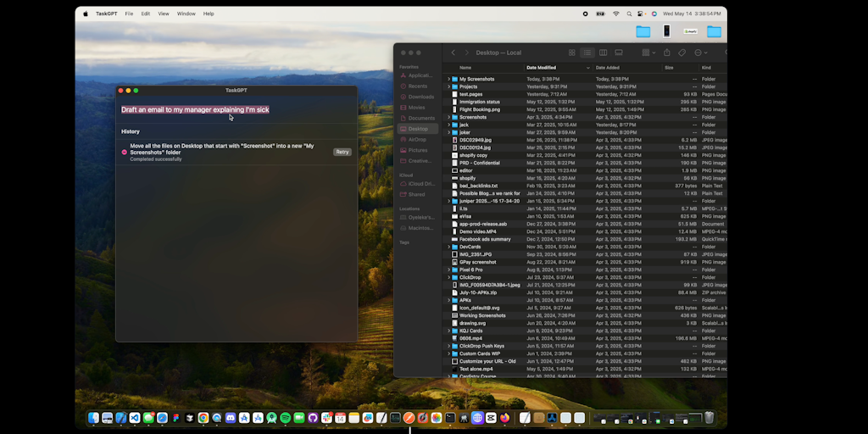Expand the Screenshots folder row
The height and width of the screenshot is (434, 868).
[x=448, y=117]
